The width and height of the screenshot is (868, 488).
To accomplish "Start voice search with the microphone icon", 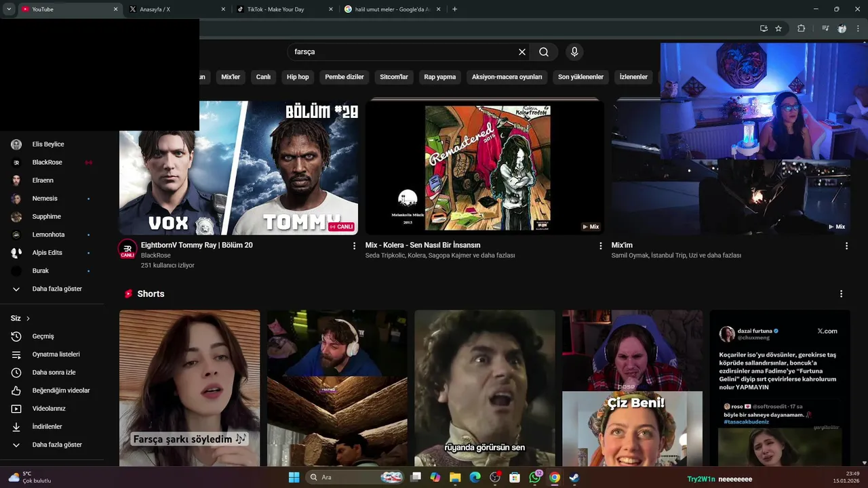I will (x=574, y=52).
